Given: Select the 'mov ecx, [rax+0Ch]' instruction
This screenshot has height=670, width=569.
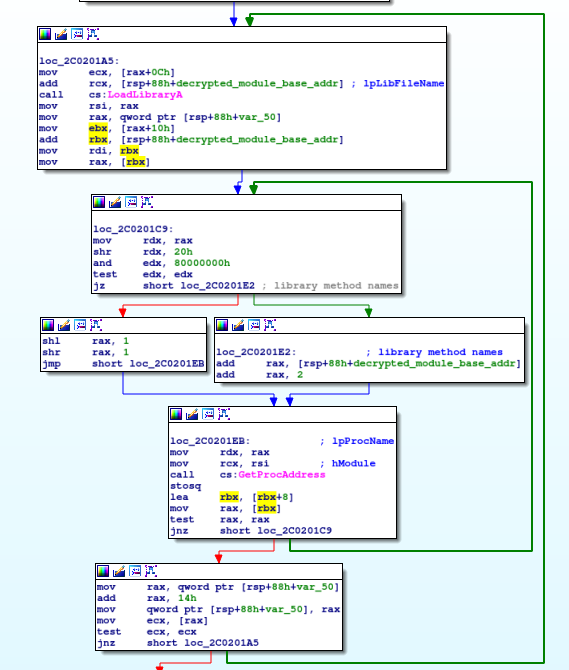Looking at the screenshot, I should [x=107, y=72].
